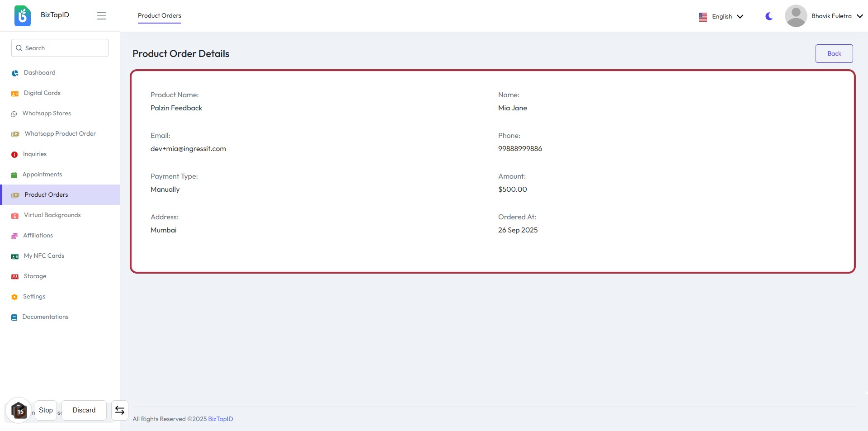The width and height of the screenshot is (868, 431).
Task: Click the Discard button in recorder bar
Action: (x=84, y=410)
